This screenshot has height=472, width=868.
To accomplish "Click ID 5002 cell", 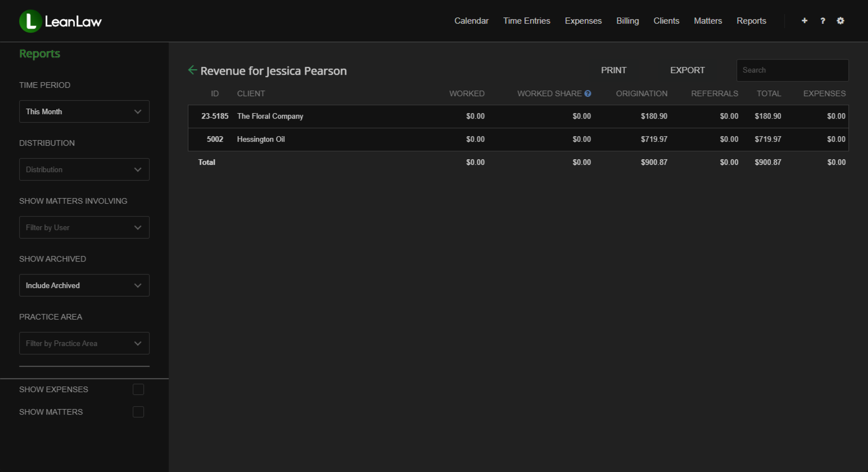I will click(x=215, y=140).
